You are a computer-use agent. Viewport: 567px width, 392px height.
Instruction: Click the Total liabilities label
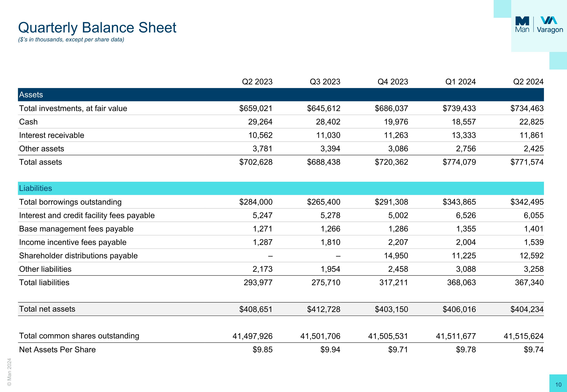[x=44, y=282]
